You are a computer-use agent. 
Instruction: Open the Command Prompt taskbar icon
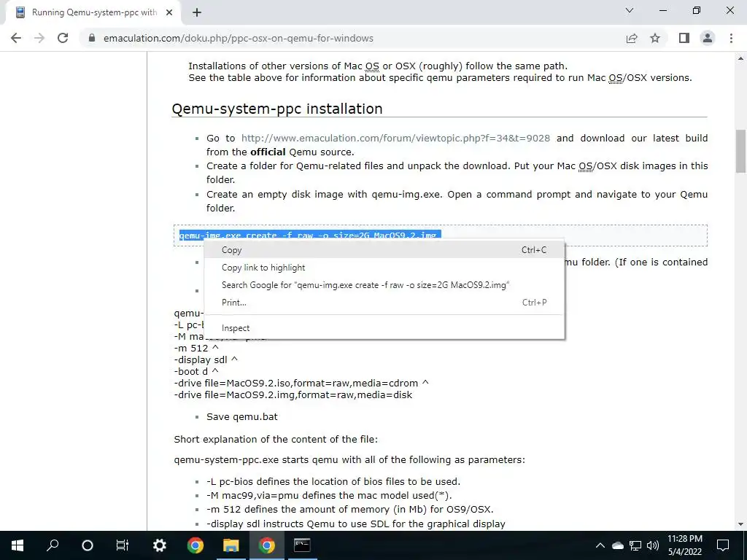coord(302,545)
